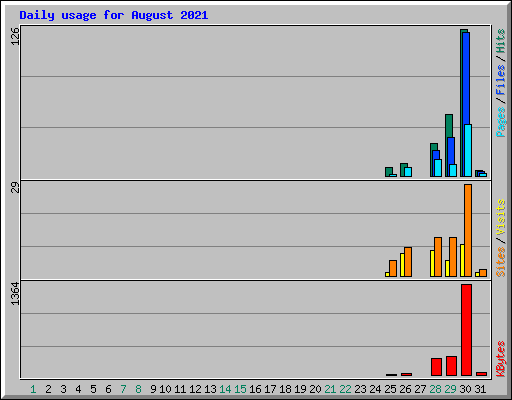The image size is (512, 400).
Task: Click day label '14' on the x-axis
Action: coord(225,389)
